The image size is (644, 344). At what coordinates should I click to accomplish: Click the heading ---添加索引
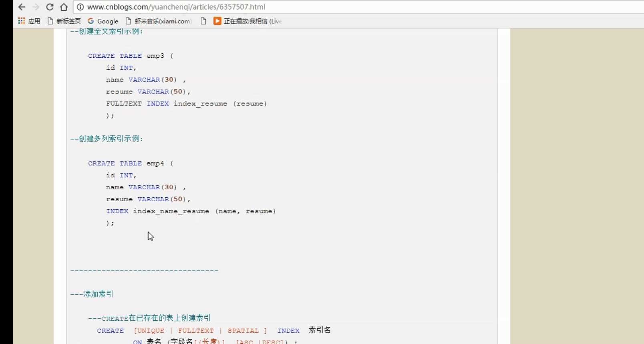coord(92,294)
